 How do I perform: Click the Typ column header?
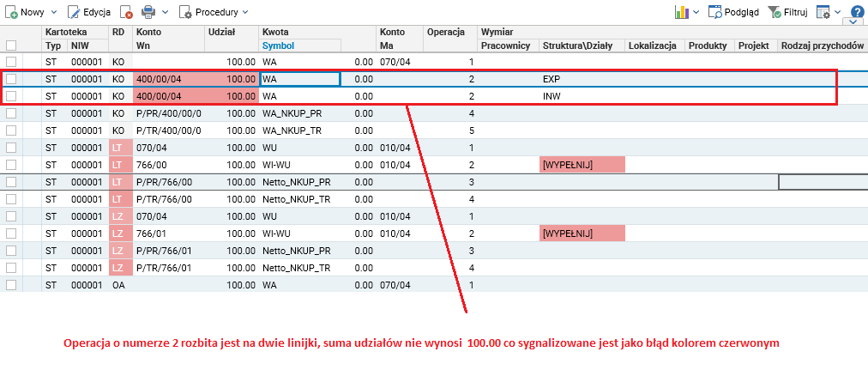point(54,46)
